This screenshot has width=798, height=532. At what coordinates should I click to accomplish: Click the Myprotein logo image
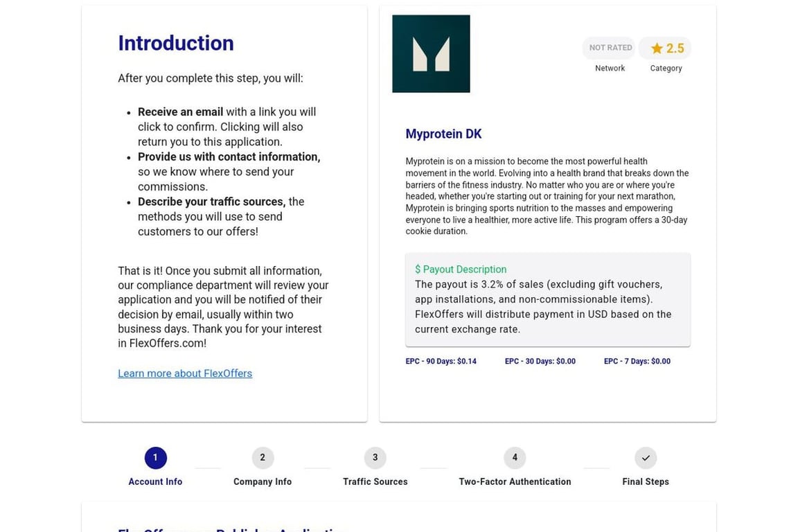point(431,53)
